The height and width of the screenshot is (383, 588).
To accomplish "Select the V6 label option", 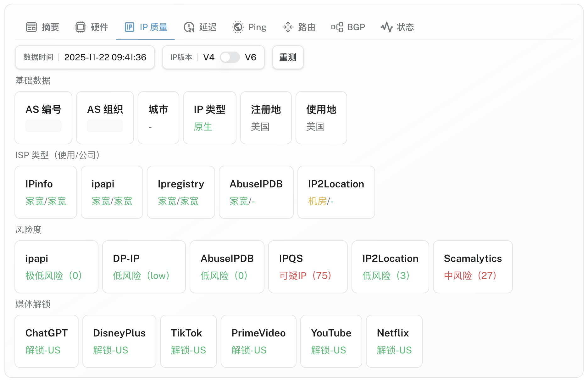I will click(x=250, y=58).
